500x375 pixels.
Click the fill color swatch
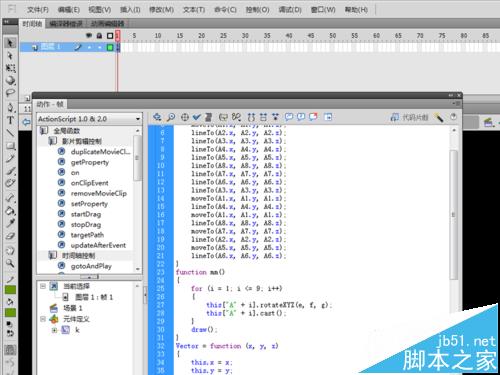click(x=10, y=313)
